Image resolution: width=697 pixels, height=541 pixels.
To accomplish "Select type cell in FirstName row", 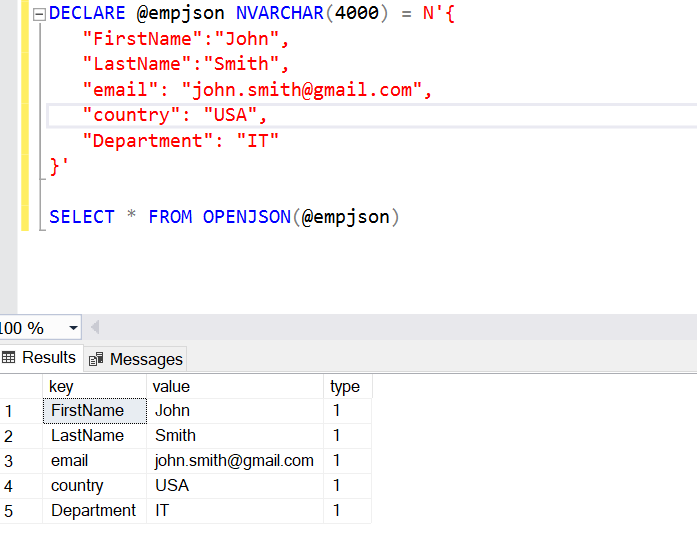I will pyautogui.click(x=348, y=411).
